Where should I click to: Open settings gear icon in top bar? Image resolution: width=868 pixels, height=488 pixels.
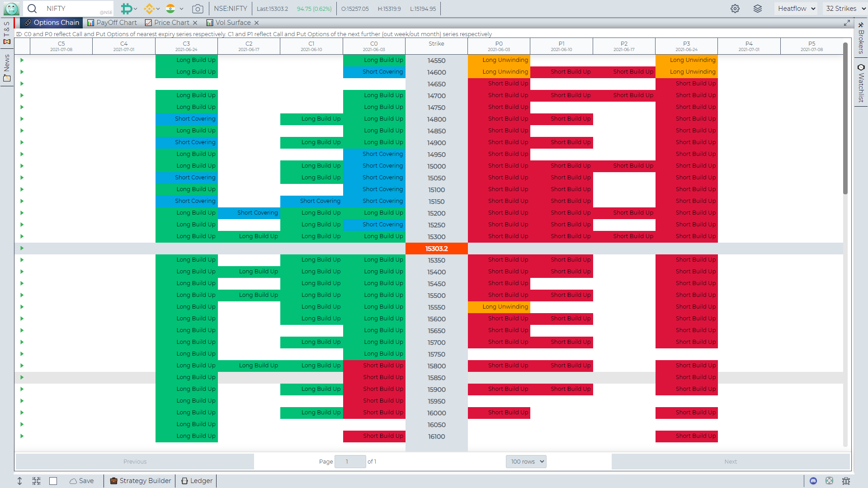(x=735, y=9)
